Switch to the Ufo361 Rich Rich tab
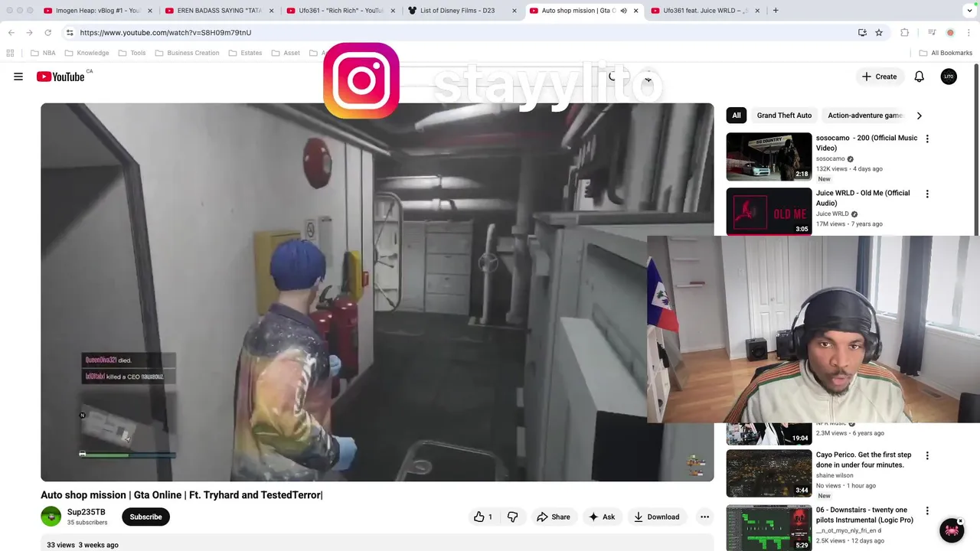This screenshot has width=980, height=551. [335, 11]
